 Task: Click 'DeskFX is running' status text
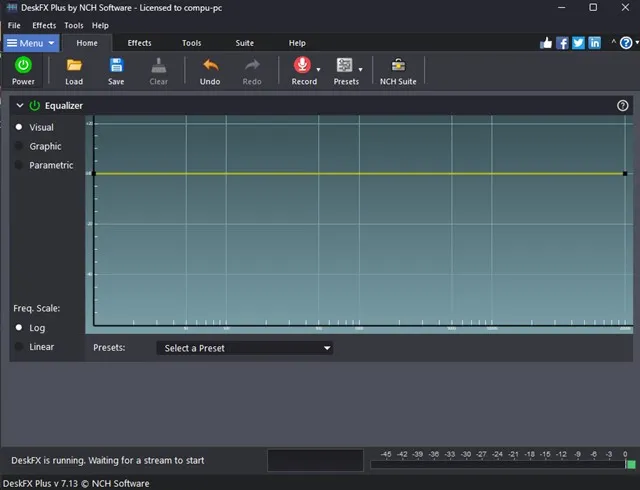(x=107, y=461)
